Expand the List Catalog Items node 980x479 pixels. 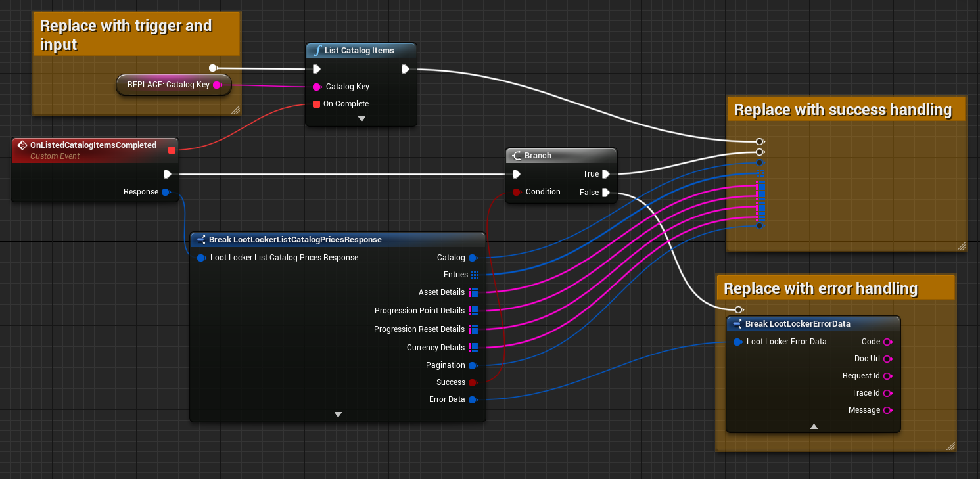pyautogui.click(x=362, y=119)
